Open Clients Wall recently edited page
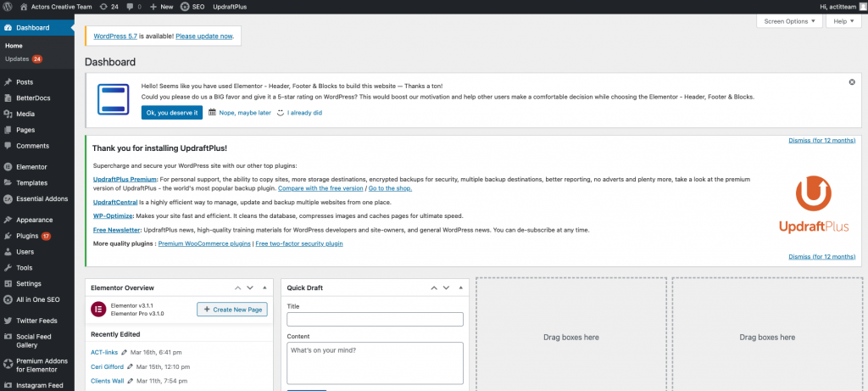The height and width of the screenshot is (391, 868). click(108, 381)
